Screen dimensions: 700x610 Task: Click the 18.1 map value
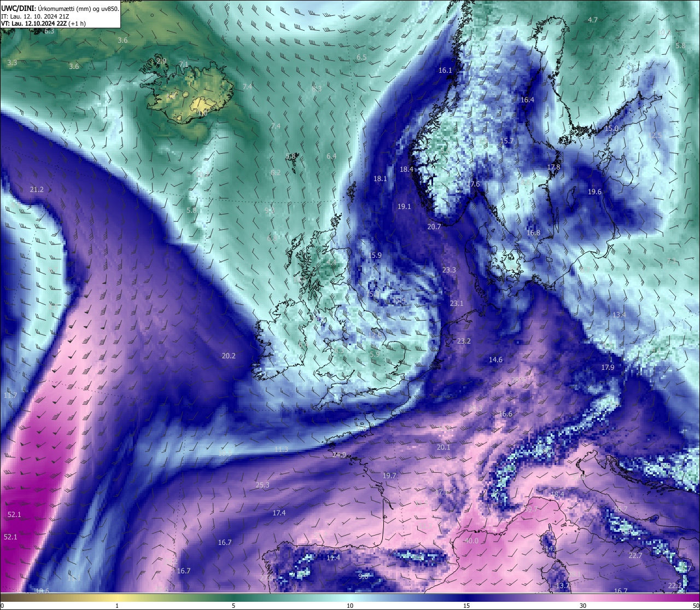[x=380, y=178]
